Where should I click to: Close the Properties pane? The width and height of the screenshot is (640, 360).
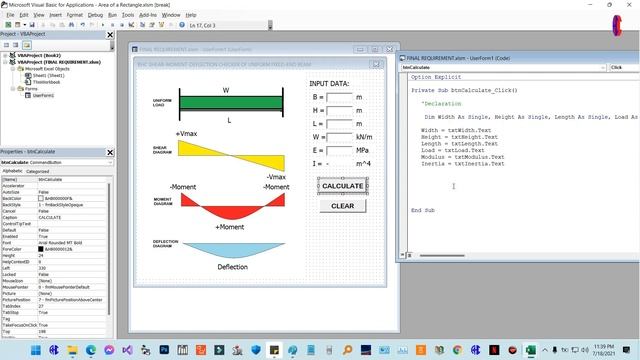pos(110,152)
